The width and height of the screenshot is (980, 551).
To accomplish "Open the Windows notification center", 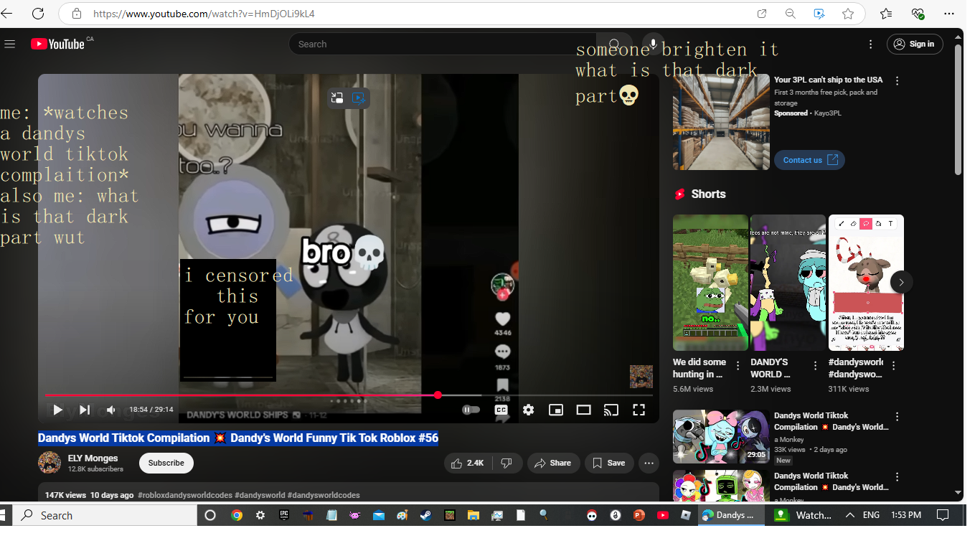I will [943, 515].
